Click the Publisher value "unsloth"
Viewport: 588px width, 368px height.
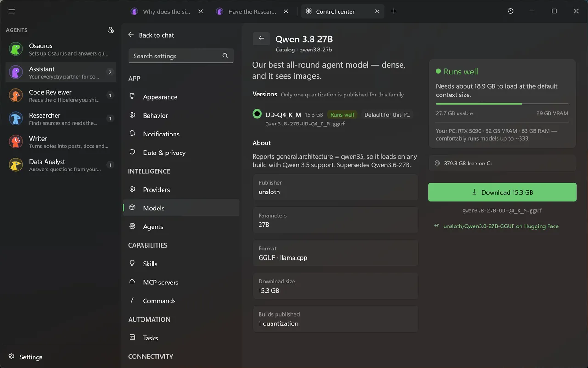(269, 192)
